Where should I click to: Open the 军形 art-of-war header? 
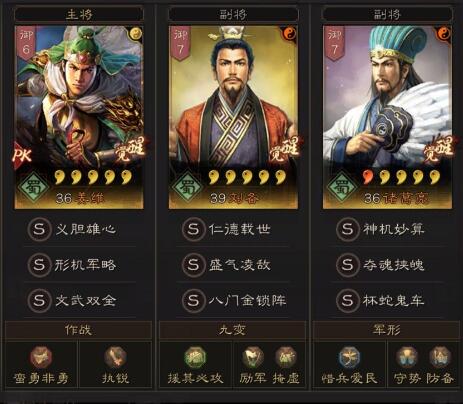[386, 330]
